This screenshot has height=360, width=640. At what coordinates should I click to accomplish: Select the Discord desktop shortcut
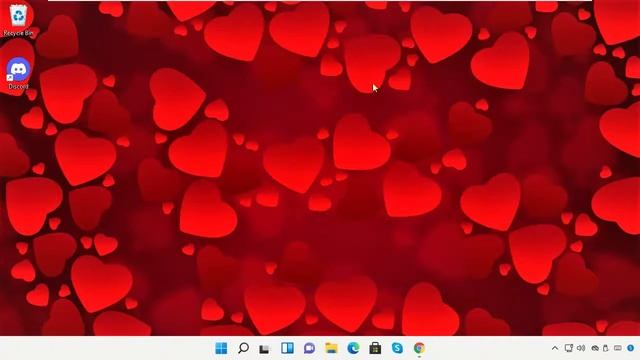[18, 73]
